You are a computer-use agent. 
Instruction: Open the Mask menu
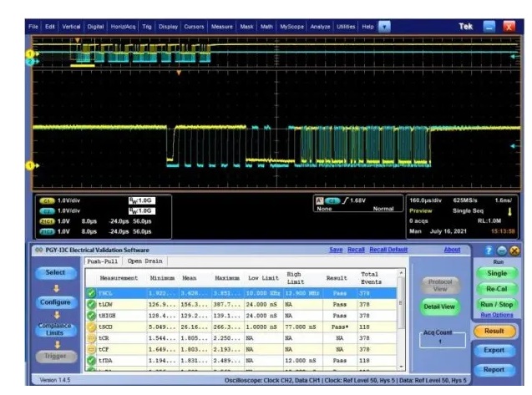(246, 27)
